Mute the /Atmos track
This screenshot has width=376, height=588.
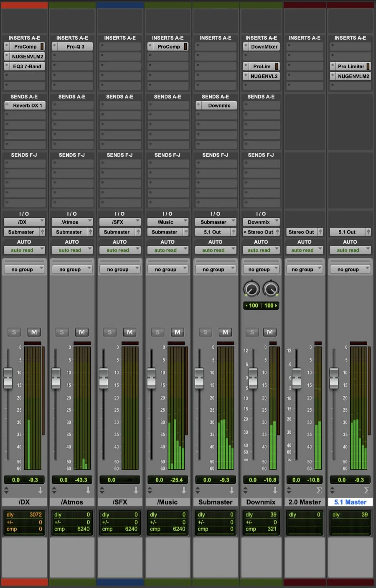coord(81,332)
